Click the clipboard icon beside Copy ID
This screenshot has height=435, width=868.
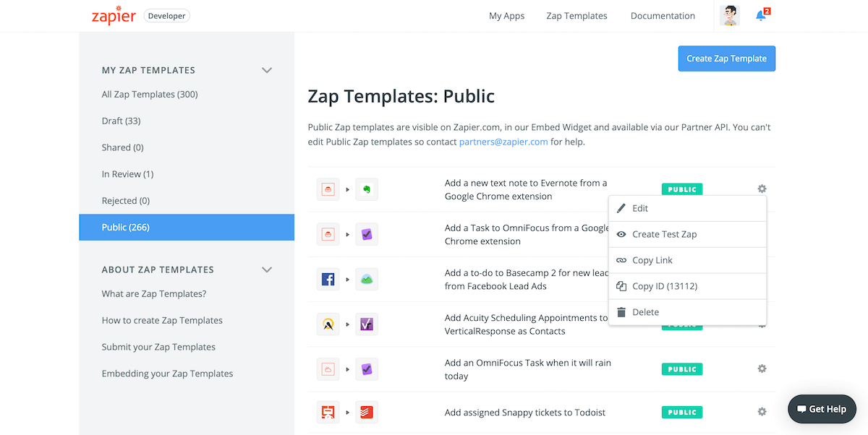(x=621, y=286)
